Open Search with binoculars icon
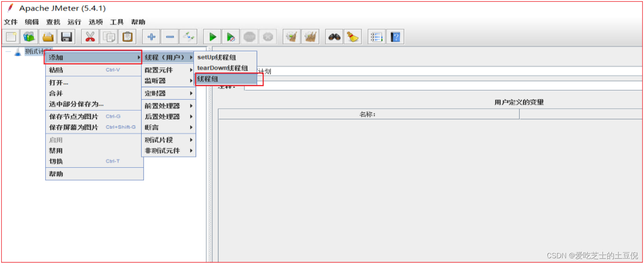Image resolution: width=644 pixels, height=263 pixels. point(334,37)
